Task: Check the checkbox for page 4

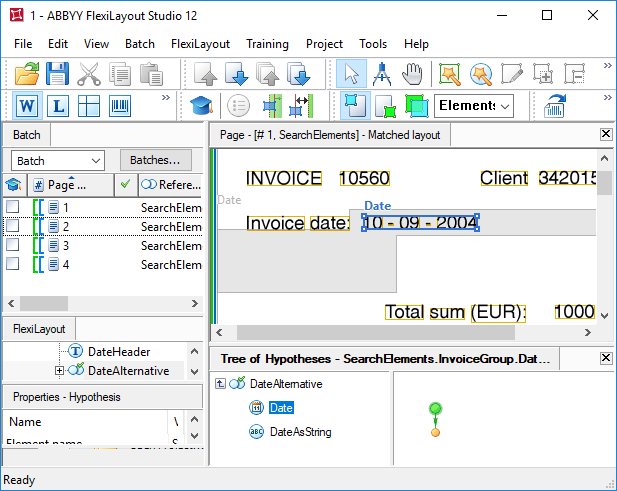Action: coord(13,263)
